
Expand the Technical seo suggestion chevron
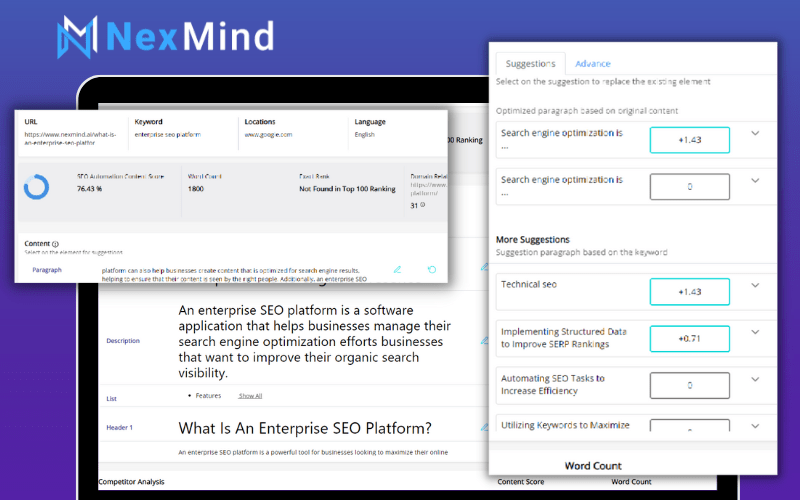coord(755,285)
